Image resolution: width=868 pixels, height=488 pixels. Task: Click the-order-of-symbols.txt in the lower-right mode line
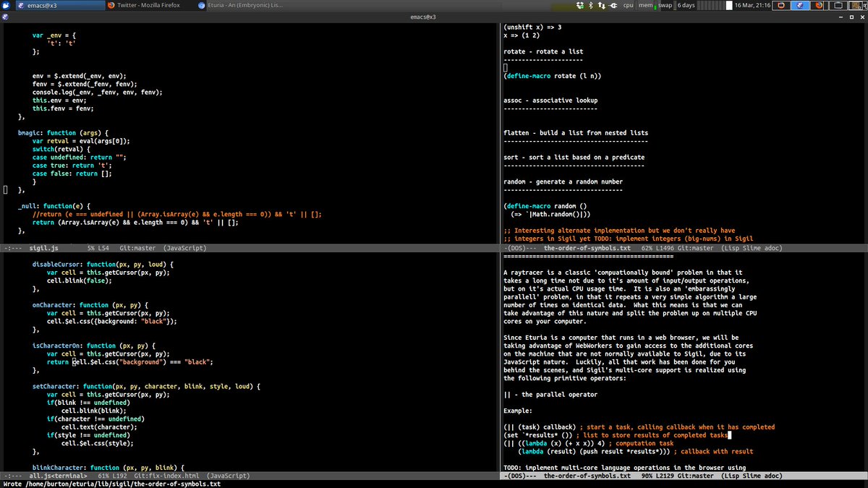587,476
